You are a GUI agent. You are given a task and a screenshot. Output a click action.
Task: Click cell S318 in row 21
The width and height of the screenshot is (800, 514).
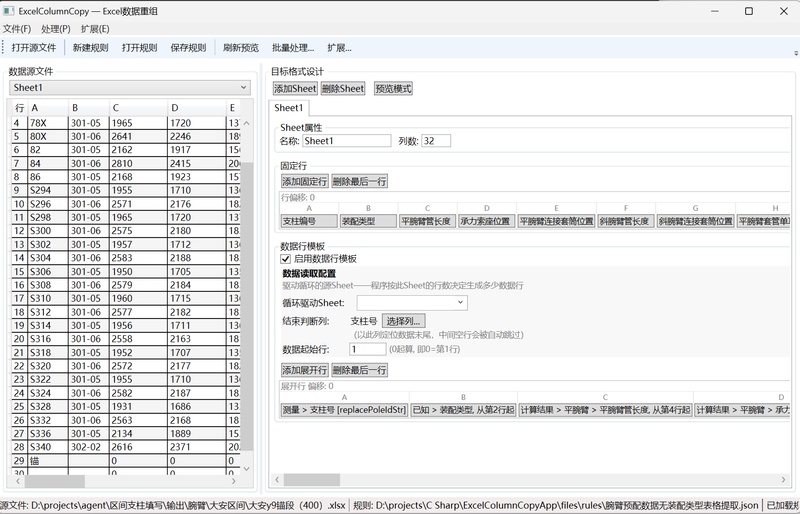(x=48, y=353)
